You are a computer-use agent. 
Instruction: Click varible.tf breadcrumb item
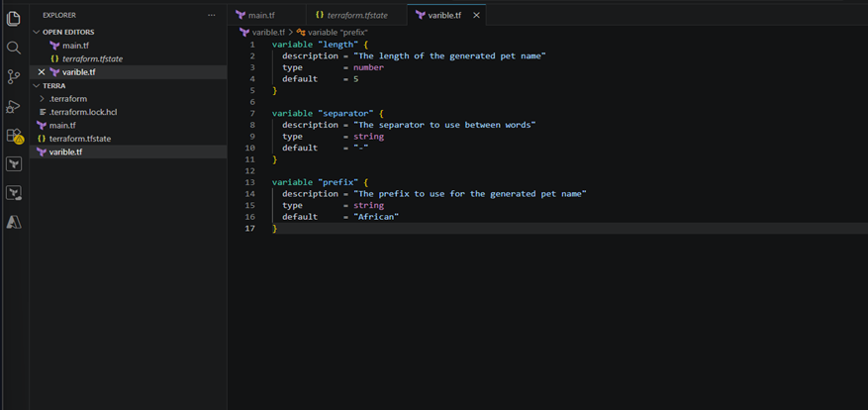[262, 32]
